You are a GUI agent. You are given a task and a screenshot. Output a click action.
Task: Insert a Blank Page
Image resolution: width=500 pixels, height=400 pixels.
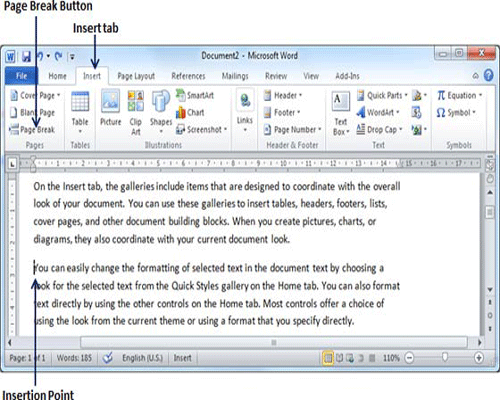click(x=32, y=112)
